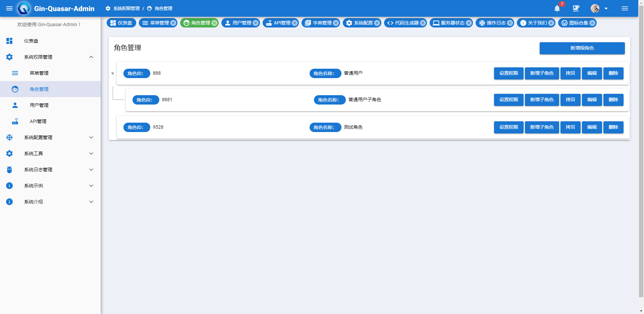Viewport: 644px width, 314px height.
Task: Click the API管理 icon in sidebar
Action: pyautogui.click(x=15, y=121)
